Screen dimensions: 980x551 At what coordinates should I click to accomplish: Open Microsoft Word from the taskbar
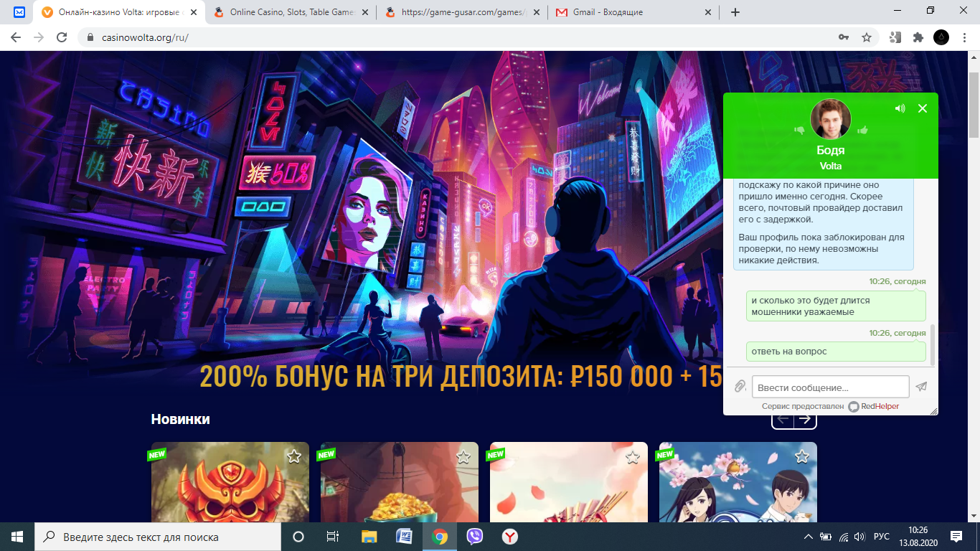[404, 537]
